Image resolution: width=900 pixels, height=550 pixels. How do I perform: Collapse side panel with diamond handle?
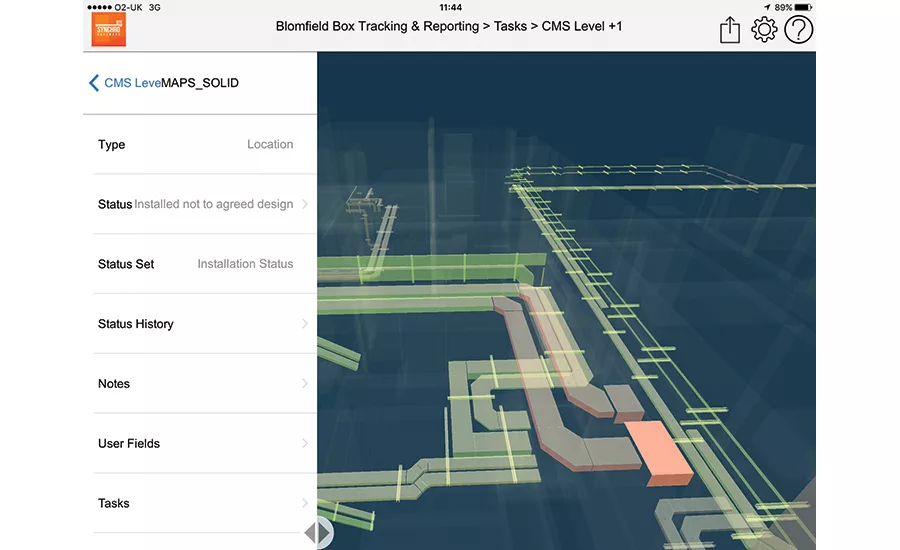click(x=319, y=532)
